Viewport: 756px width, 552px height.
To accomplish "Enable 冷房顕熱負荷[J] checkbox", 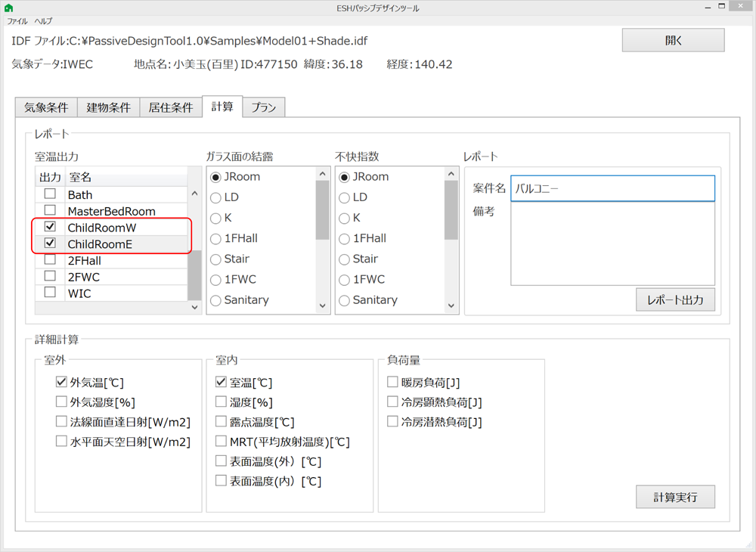I will [x=392, y=402].
